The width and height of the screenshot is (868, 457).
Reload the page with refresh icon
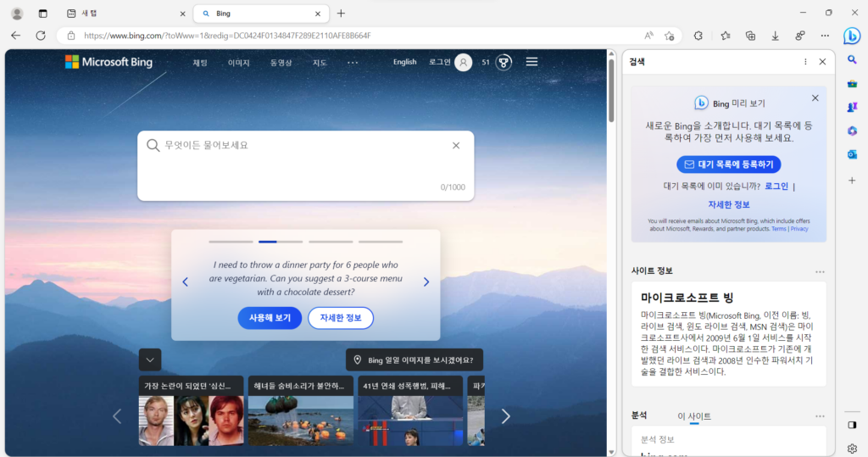tap(41, 36)
